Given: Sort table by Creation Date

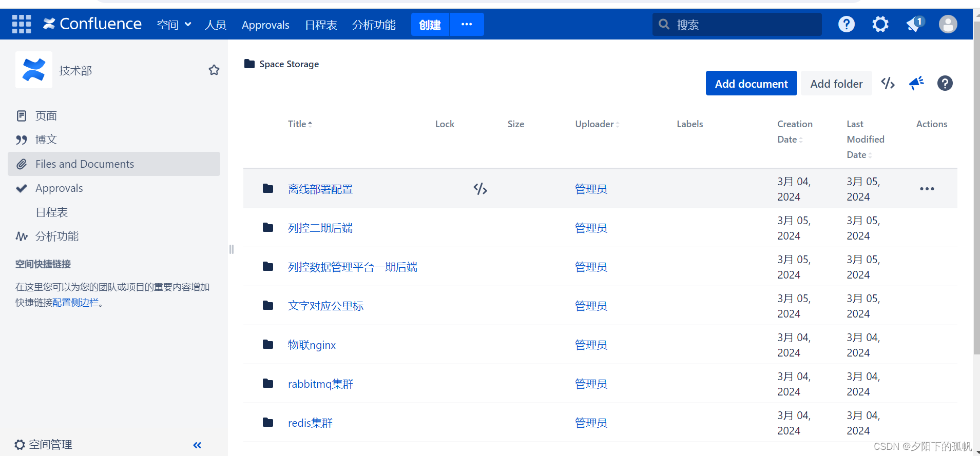Looking at the screenshot, I should tap(795, 131).
